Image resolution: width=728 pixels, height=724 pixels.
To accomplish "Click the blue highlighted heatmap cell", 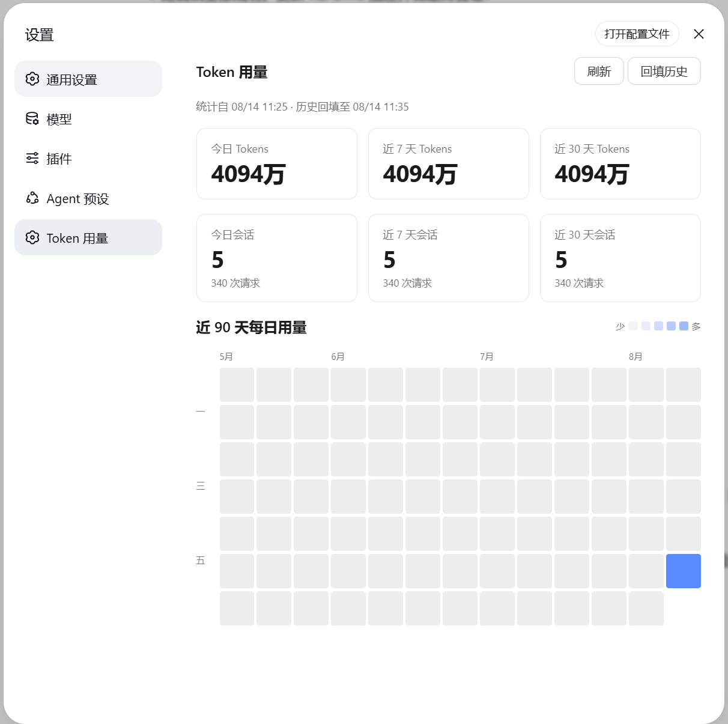I will 684,571.
